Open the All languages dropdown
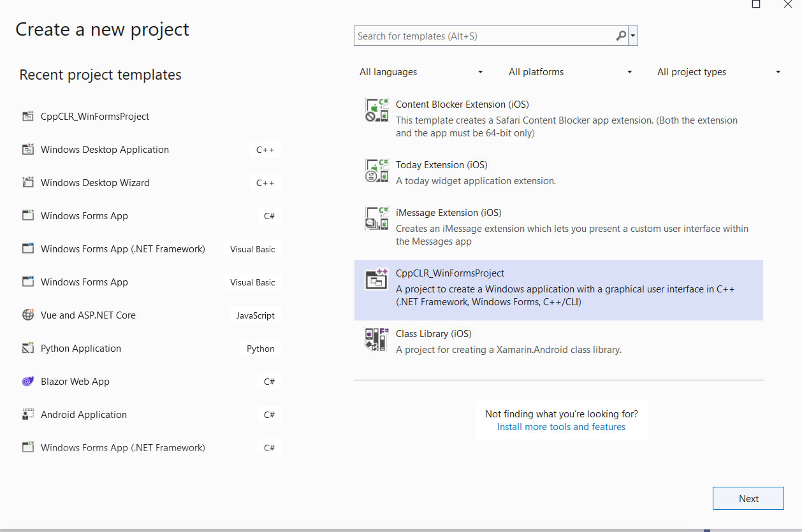802x532 pixels. coord(421,72)
